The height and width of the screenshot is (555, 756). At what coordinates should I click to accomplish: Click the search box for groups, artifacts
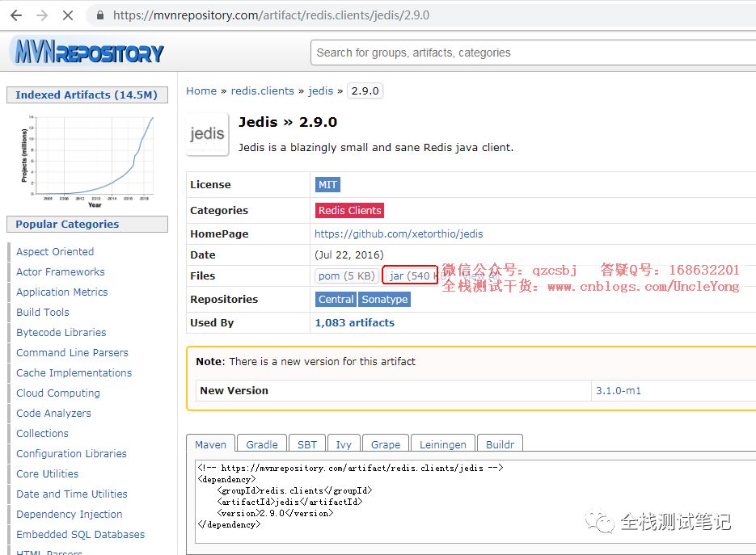click(x=534, y=53)
